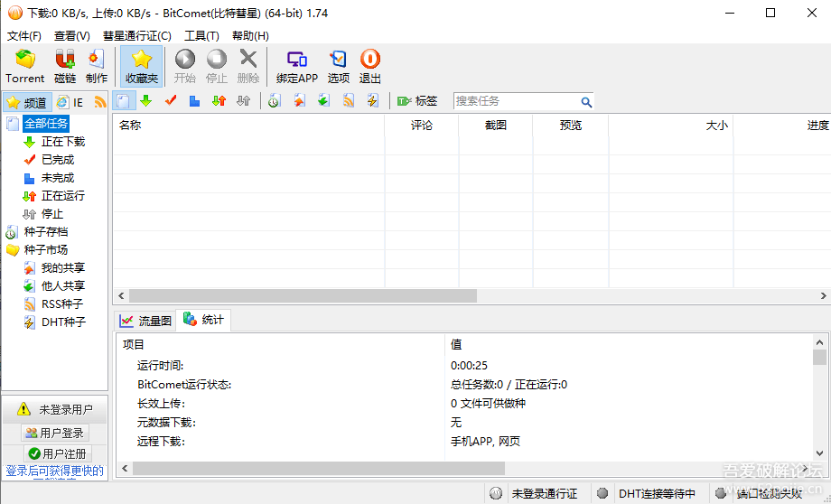Image resolution: width=831 pixels, height=504 pixels.
Task: Open the 工具(T) menu
Action: (201, 35)
